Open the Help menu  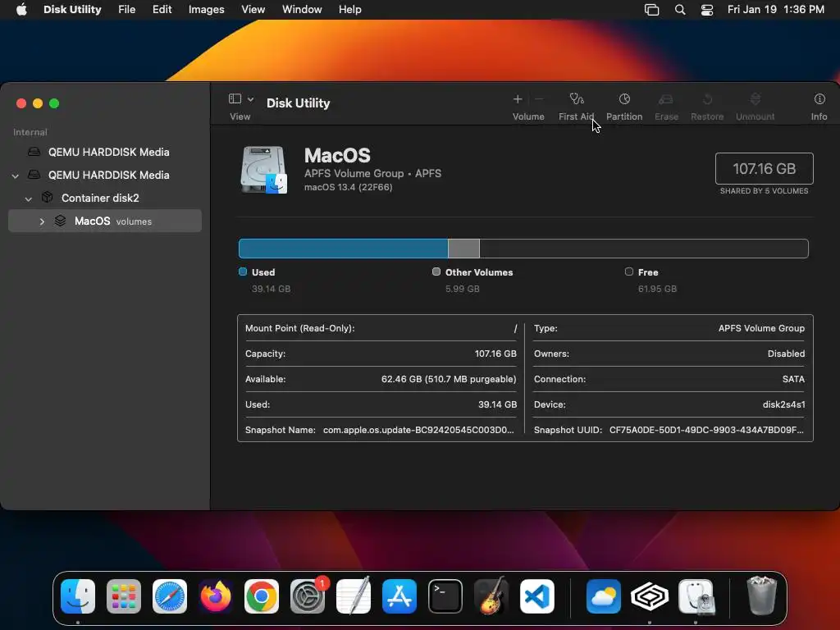click(x=349, y=10)
